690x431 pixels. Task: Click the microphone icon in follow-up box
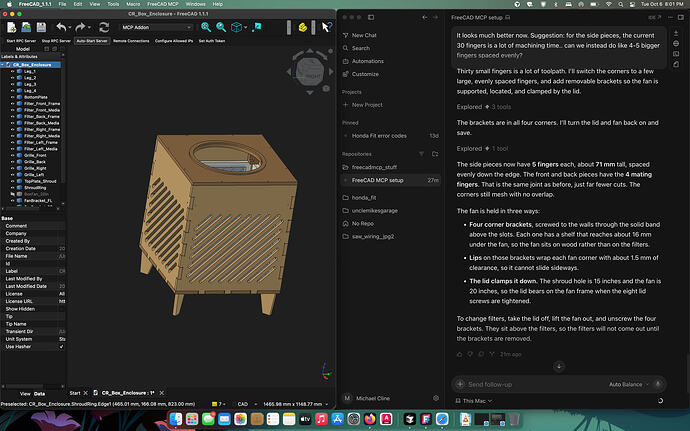point(658,384)
